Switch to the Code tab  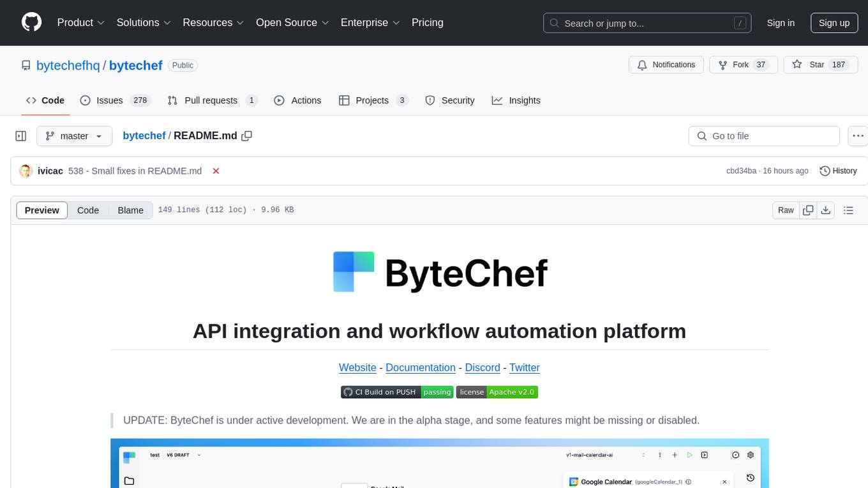click(45, 100)
